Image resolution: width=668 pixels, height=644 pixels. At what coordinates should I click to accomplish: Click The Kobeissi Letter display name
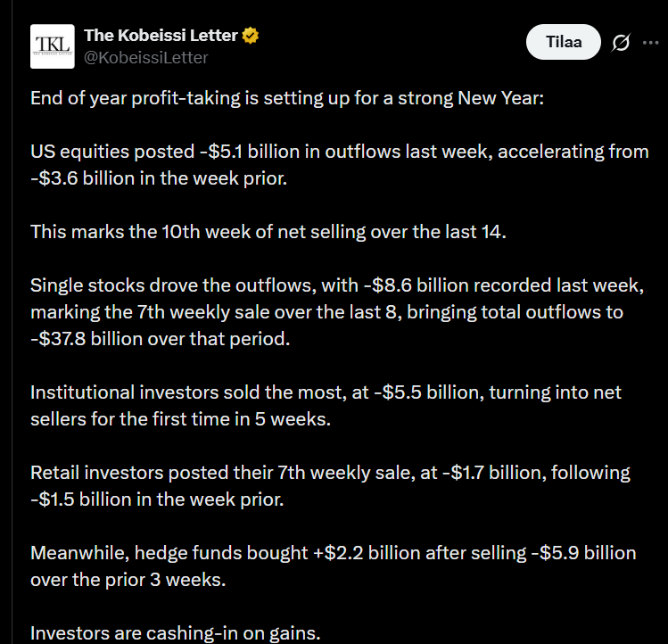[161, 36]
